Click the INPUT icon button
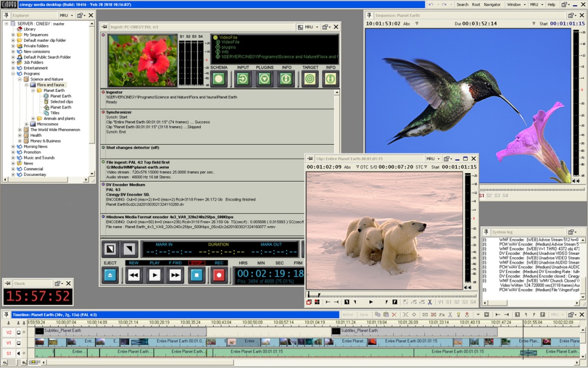Image resolution: width=588 pixels, height=368 pixels. [x=243, y=79]
